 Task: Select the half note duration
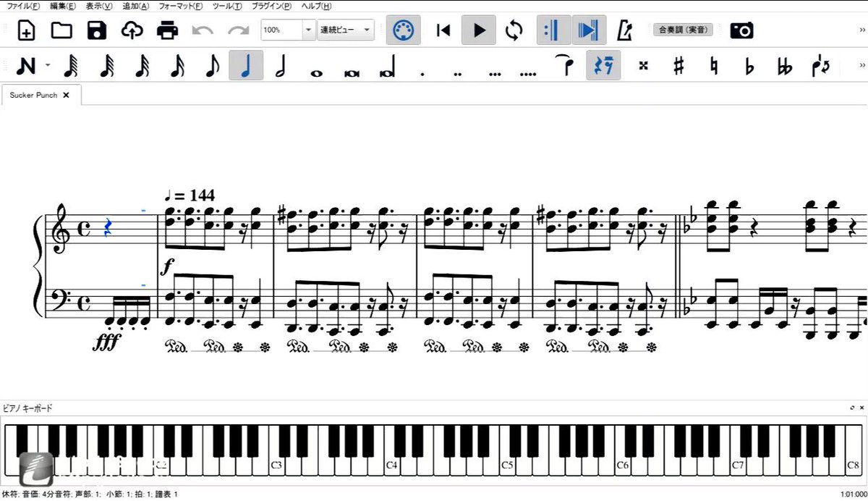coord(281,66)
